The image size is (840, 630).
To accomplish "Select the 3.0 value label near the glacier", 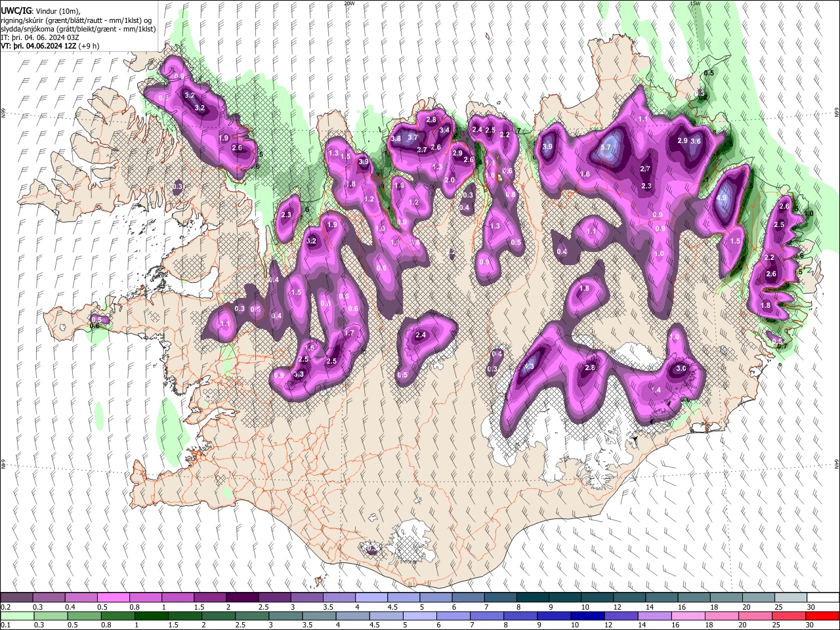I will pos(681,369).
